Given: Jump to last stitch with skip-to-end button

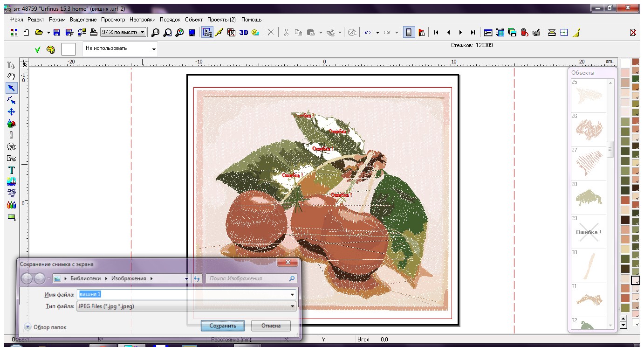Looking at the screenshot, I should 473,33.
